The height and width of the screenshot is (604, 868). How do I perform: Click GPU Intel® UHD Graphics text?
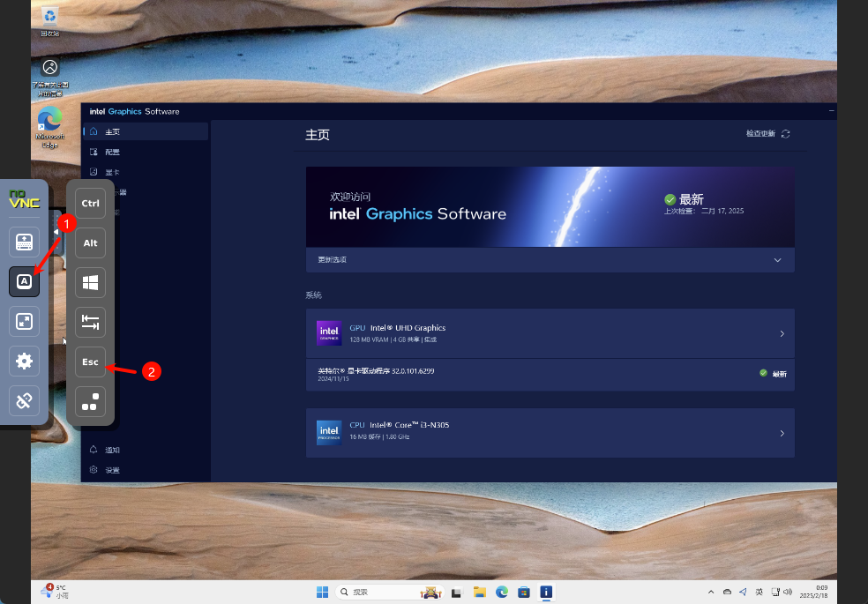click(x=398, y=327)
